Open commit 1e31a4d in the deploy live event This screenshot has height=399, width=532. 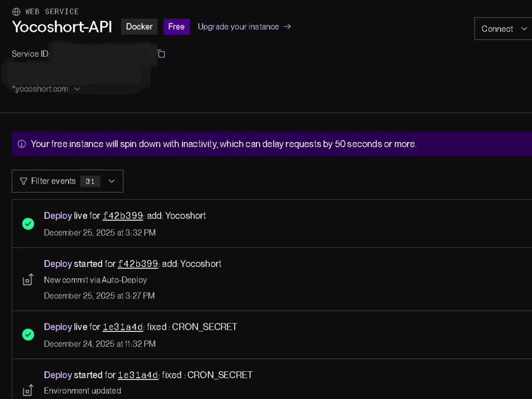pos(123,327)
